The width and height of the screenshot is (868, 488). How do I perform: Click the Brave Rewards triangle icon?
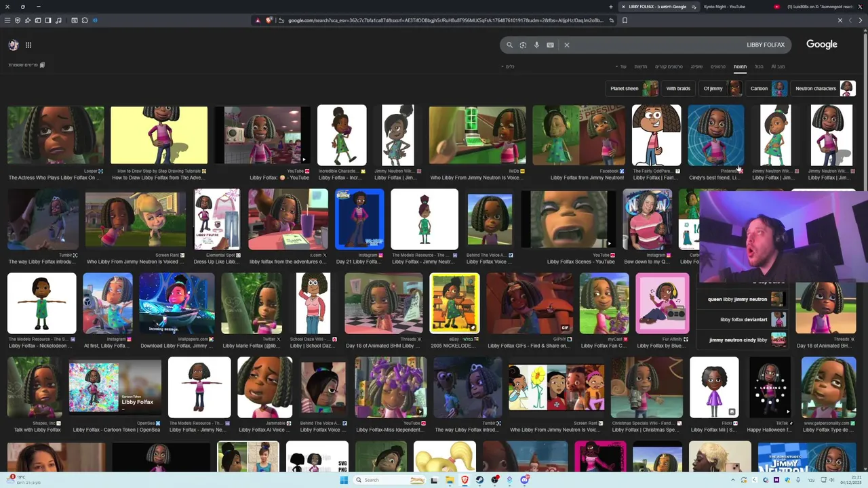[x=258, y=20]
